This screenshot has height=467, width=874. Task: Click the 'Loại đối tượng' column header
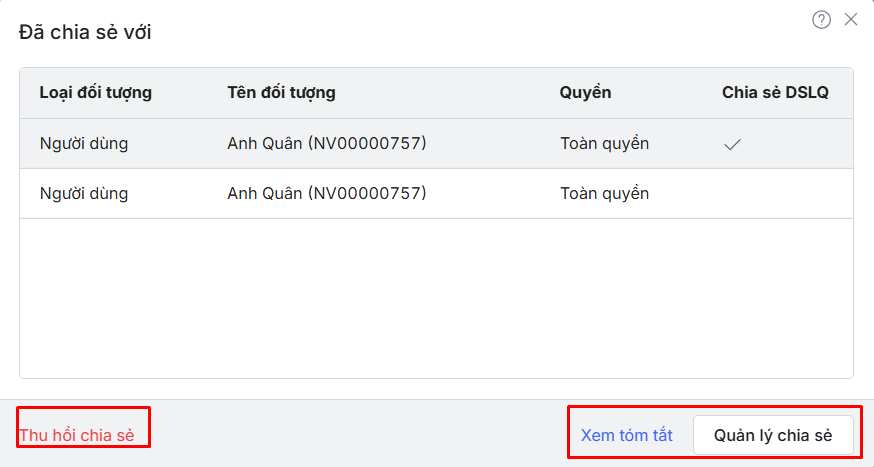point(95,93)
